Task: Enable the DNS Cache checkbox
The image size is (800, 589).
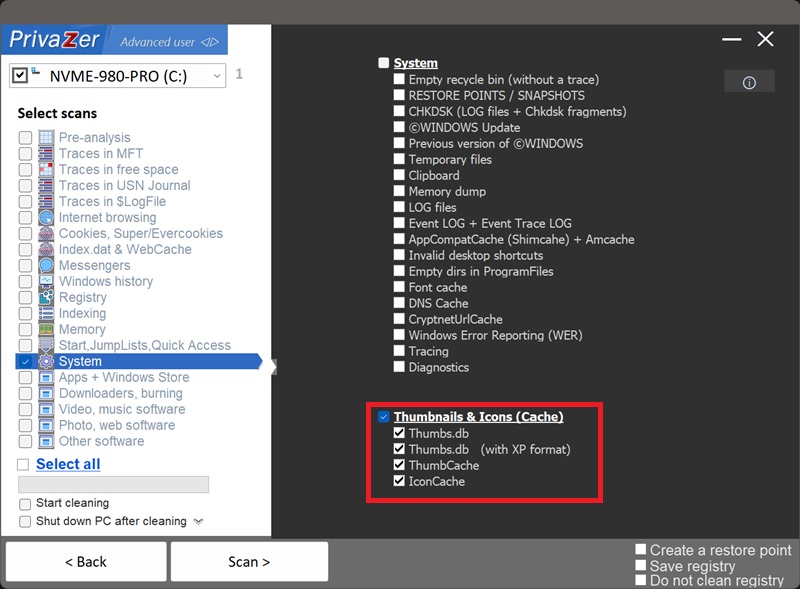Action: tap(399, 303)
